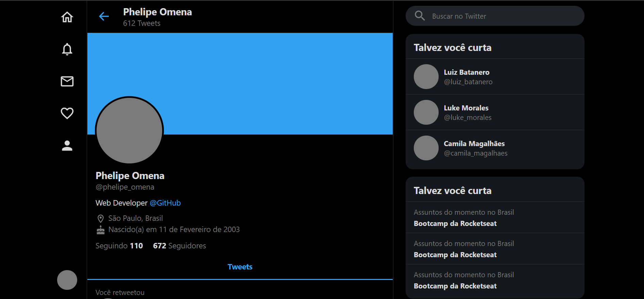Image resolution: width=644 pixels, height=299 pixels.
Task: Open Camila Magalhães suggestion
Action: pos(495,148)
